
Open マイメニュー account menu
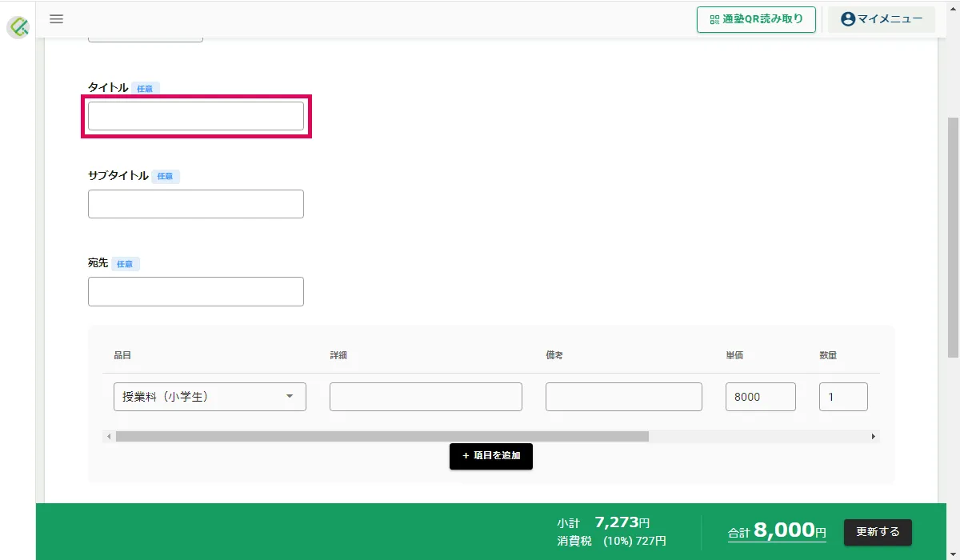[x=882, y=19]
